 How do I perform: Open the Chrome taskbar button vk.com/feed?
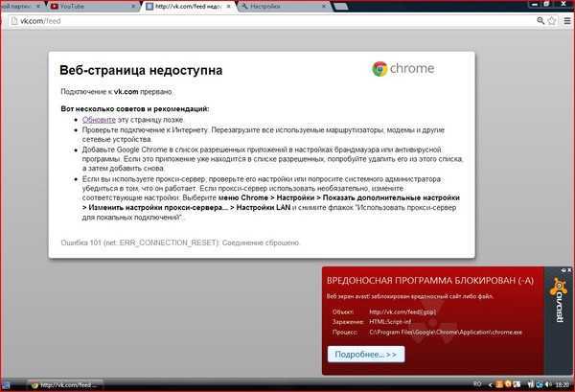[65, 385]
